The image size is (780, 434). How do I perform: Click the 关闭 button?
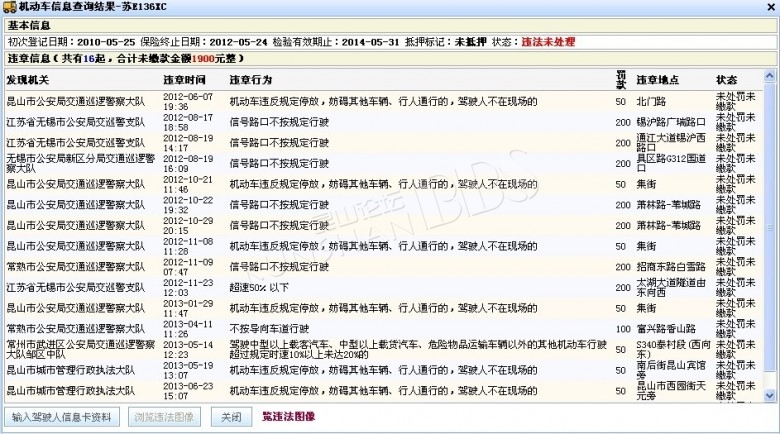231,417
